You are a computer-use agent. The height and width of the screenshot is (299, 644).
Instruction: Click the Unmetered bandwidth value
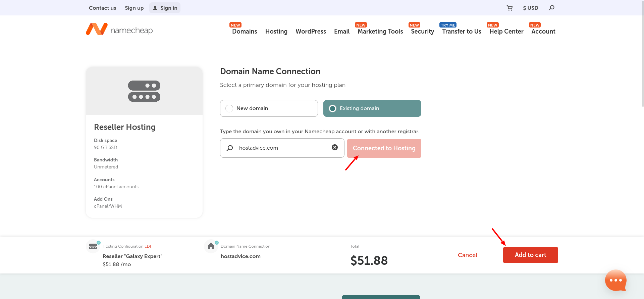[x=106, y=167]
